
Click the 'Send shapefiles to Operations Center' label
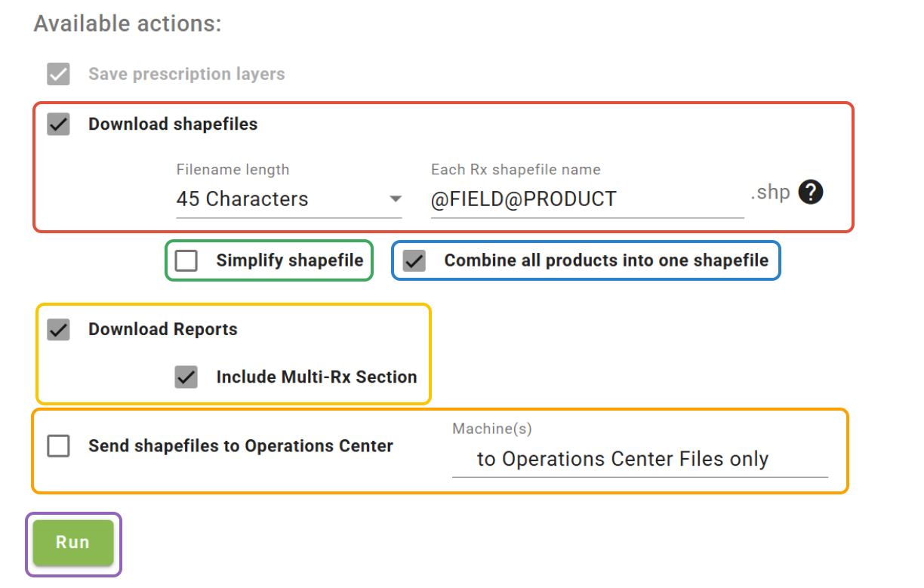(241, 446)
